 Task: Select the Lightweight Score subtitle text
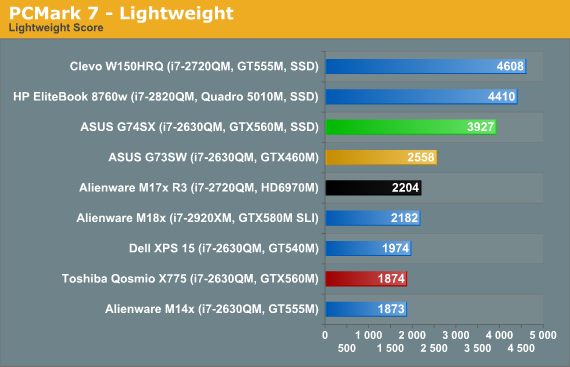pyautogui.click(x=56, y=28)
